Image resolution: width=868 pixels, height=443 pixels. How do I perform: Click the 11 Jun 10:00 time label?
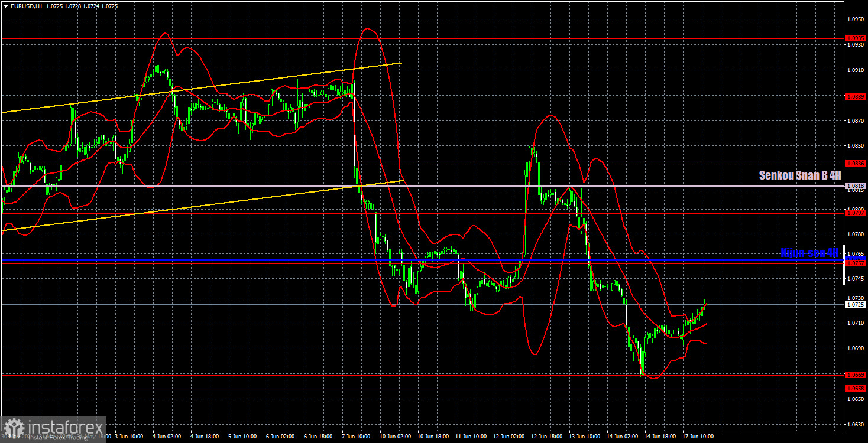pyautogui.click(x=470, y=436)
